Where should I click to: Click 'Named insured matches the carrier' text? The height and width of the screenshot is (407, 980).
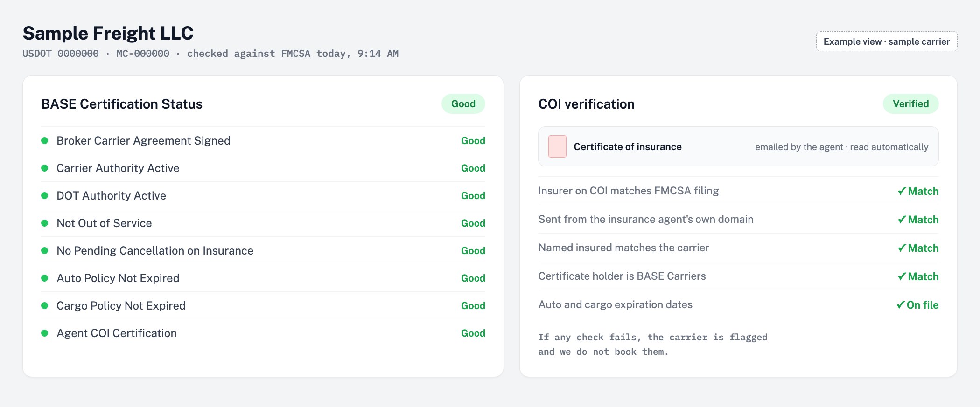[x=624, y=248]
